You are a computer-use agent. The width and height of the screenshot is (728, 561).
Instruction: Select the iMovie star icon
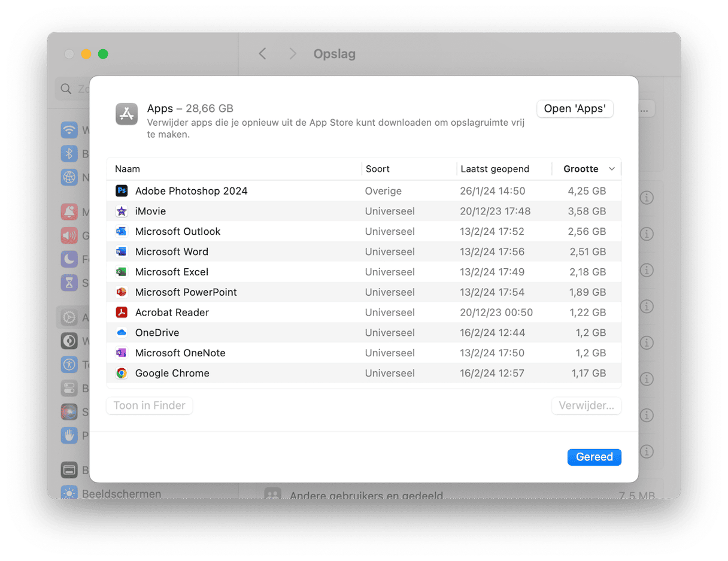coord(122,211)
